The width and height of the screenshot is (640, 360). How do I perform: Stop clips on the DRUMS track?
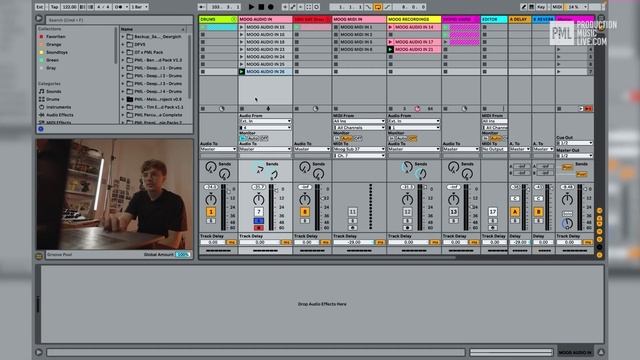click(x=203, y=109)
